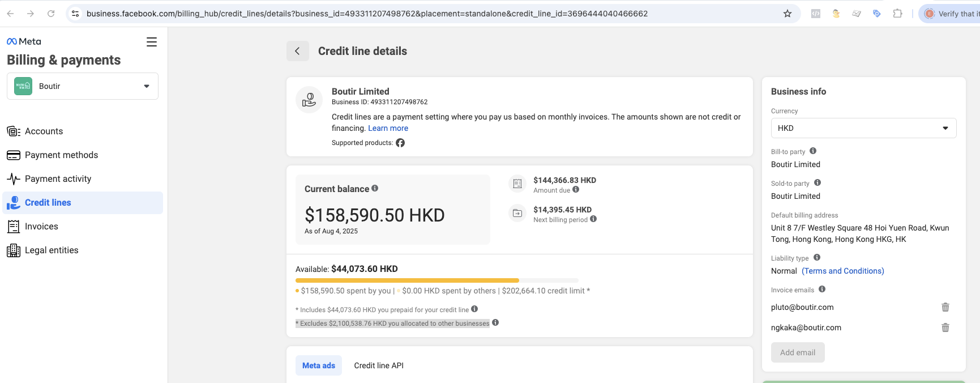Bookmark this page with the star icon

point(788,14)
